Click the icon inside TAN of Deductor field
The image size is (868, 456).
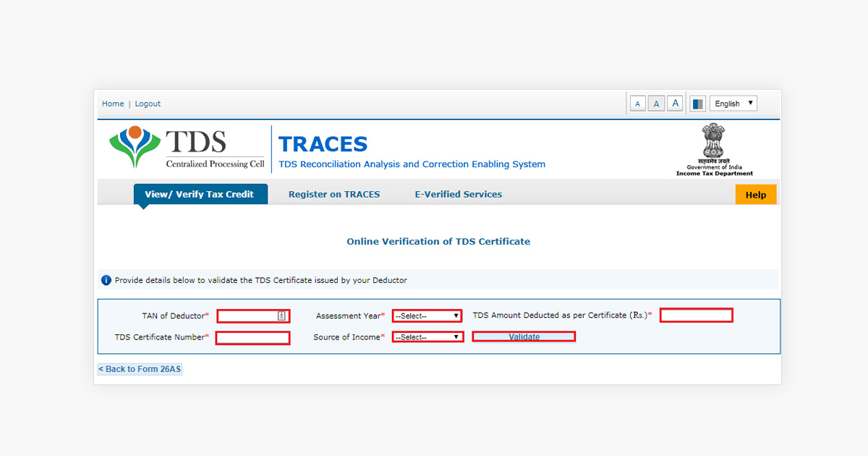point(281,316)
